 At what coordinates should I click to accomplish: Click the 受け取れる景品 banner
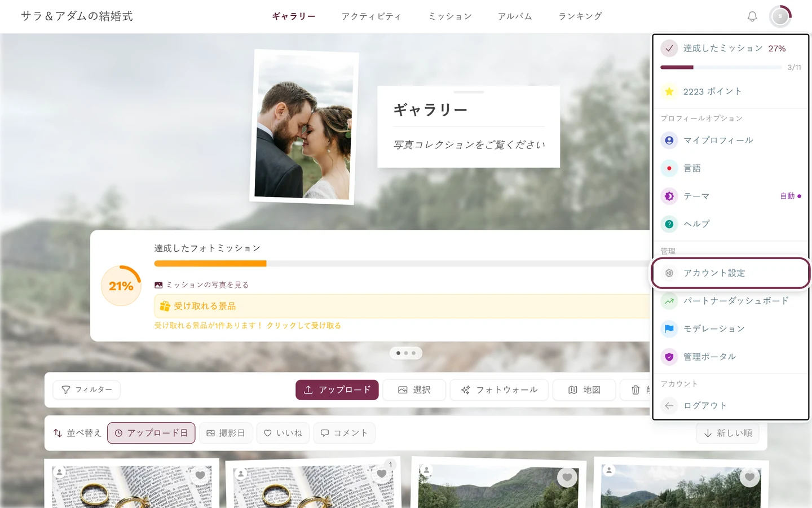402,306
